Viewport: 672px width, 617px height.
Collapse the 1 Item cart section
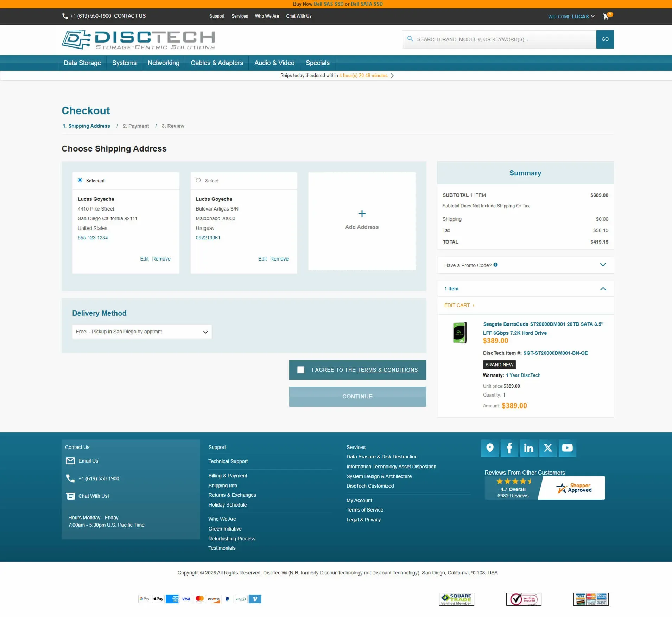603,289
